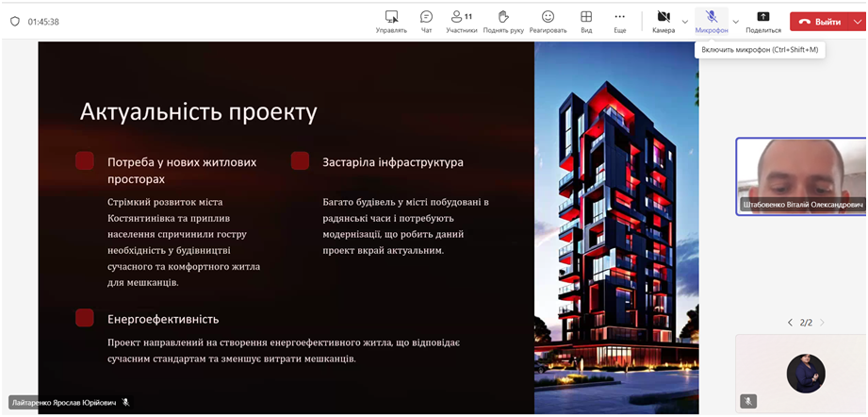This screenshot has height=417, width=868.
Task: Click the shield security icon
Action: (14, 21)
